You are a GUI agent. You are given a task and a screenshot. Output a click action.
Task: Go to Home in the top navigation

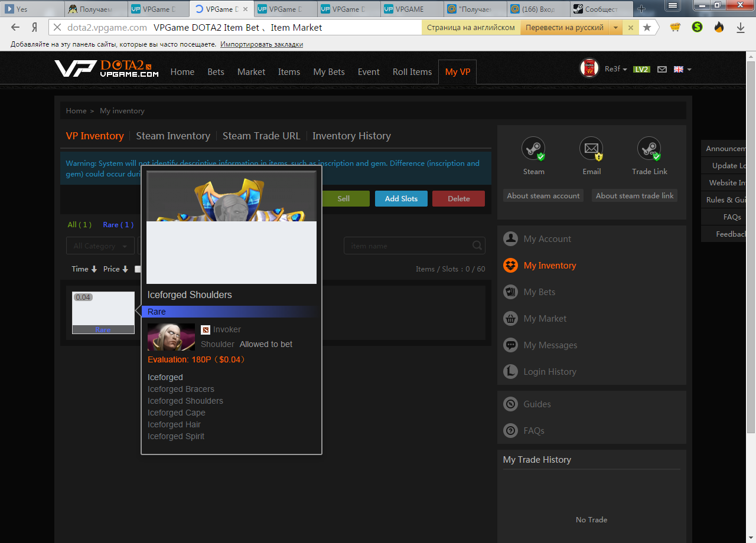tap(183, 72)
